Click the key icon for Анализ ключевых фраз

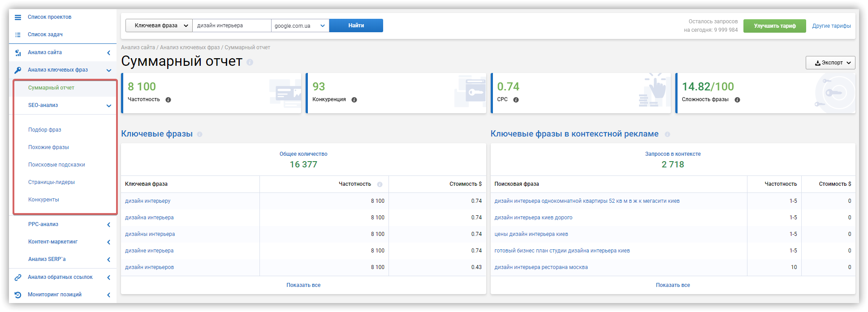18,70
